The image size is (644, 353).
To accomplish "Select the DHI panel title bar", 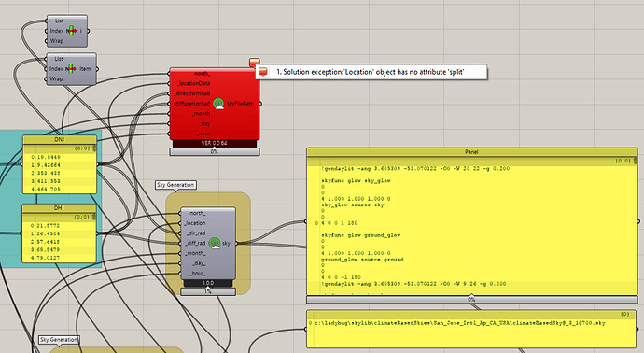I will click(59, 208).
